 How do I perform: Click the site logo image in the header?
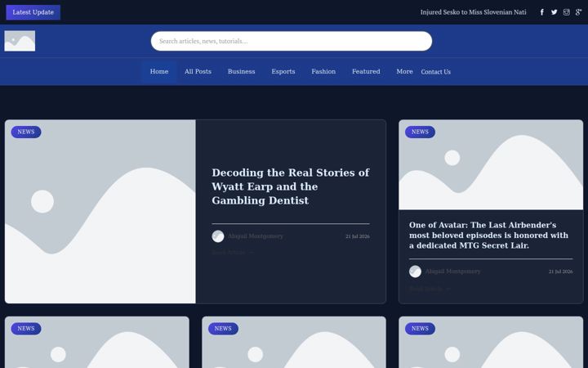point(20,41)
